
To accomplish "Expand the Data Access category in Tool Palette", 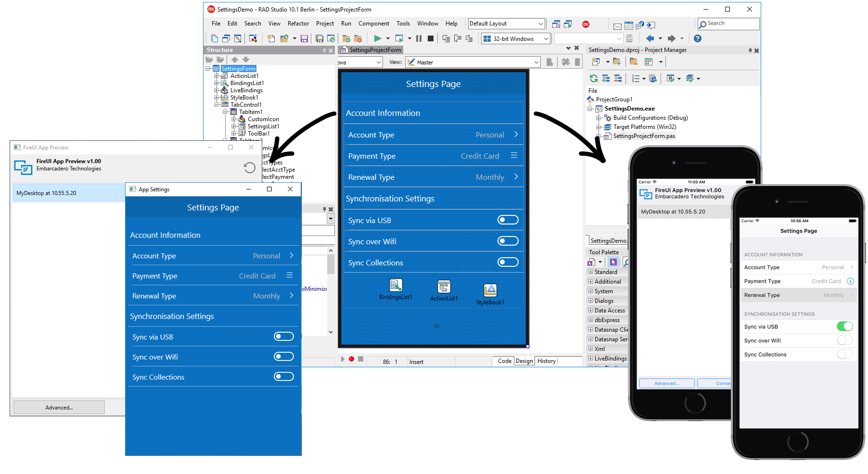I will pyautogui.click(x=590, y=311).
